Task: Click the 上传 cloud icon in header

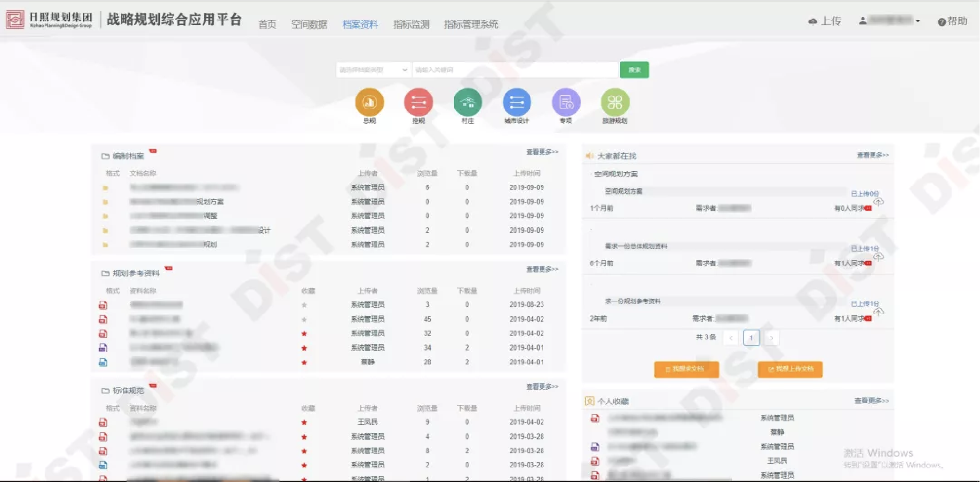Action: point(813,22)
